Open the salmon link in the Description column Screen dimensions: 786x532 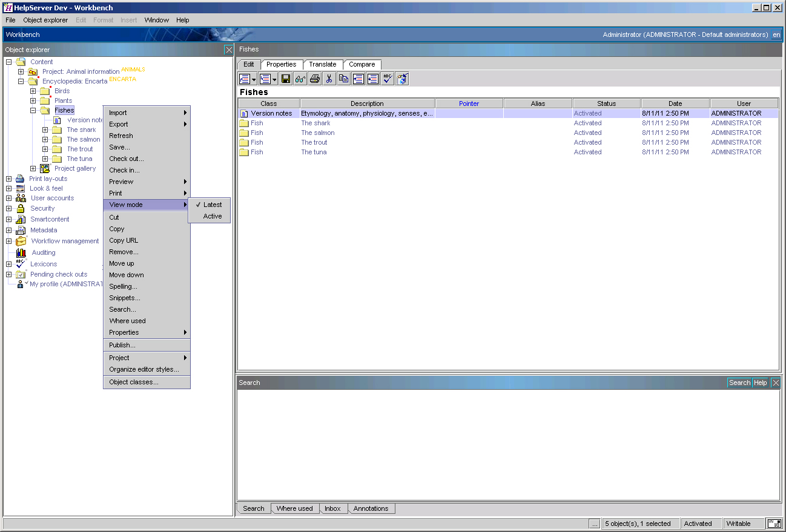click(317, 133)
